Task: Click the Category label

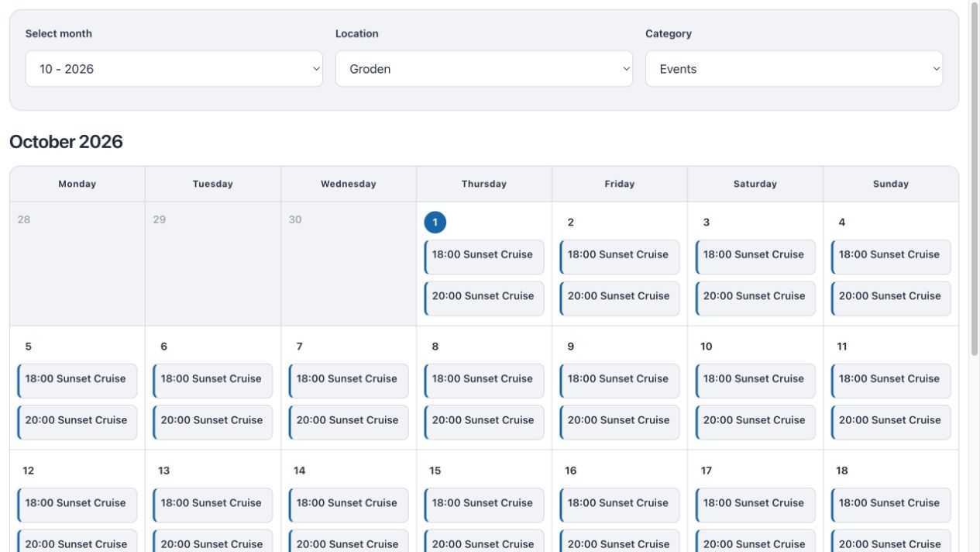Action: (669, 33)
